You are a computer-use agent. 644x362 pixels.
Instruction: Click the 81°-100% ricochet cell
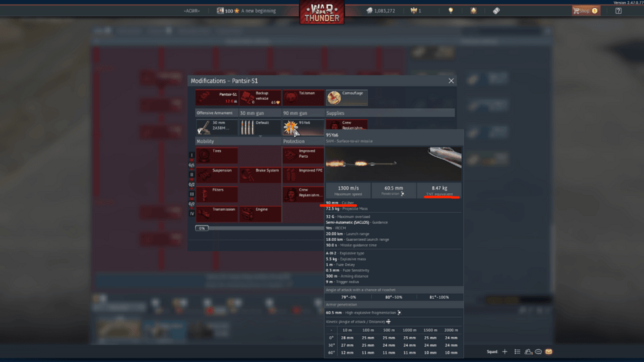coord(439,297)
